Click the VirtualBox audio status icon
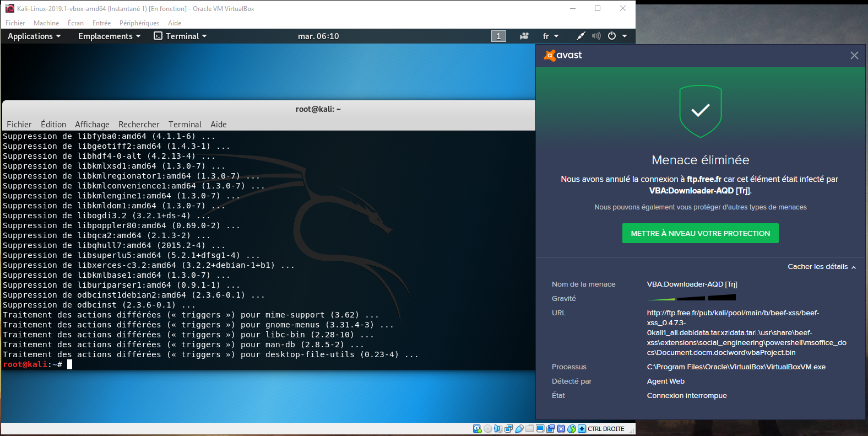This screenshot has height=436, width=868. point(498,429)
